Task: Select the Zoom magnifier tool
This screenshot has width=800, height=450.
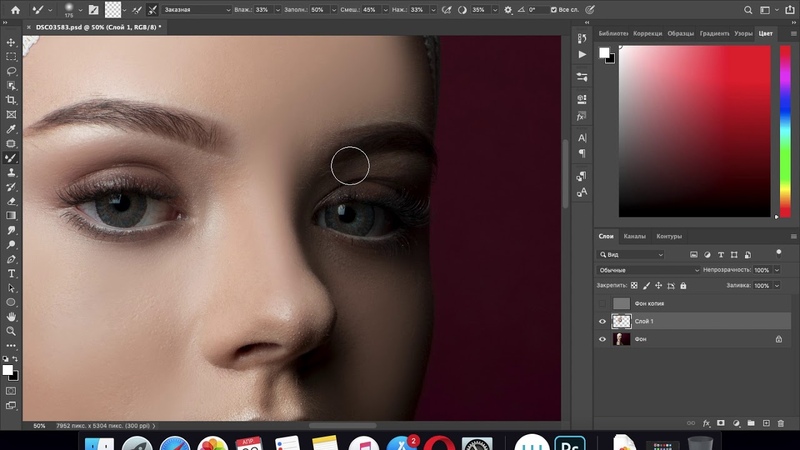Action: click(12, 330)
